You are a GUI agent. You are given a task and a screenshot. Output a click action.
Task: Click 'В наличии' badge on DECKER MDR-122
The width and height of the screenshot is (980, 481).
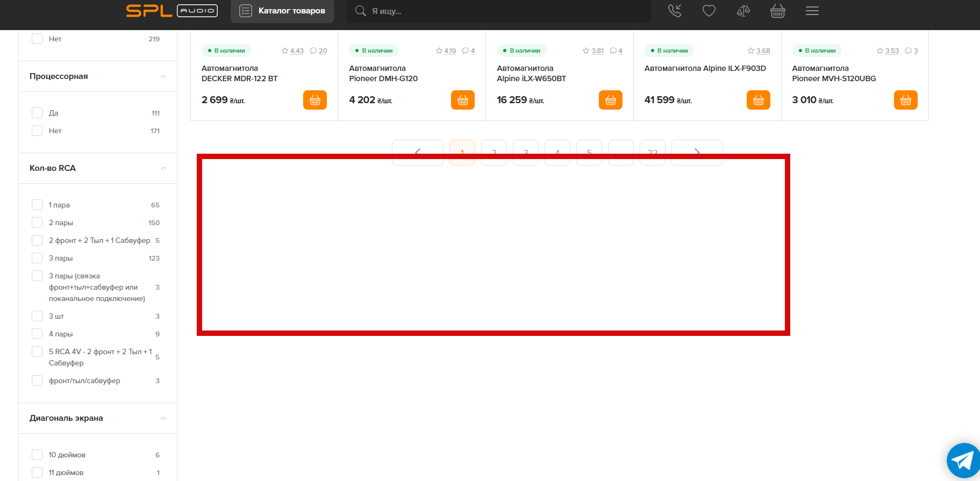point(226,51)
